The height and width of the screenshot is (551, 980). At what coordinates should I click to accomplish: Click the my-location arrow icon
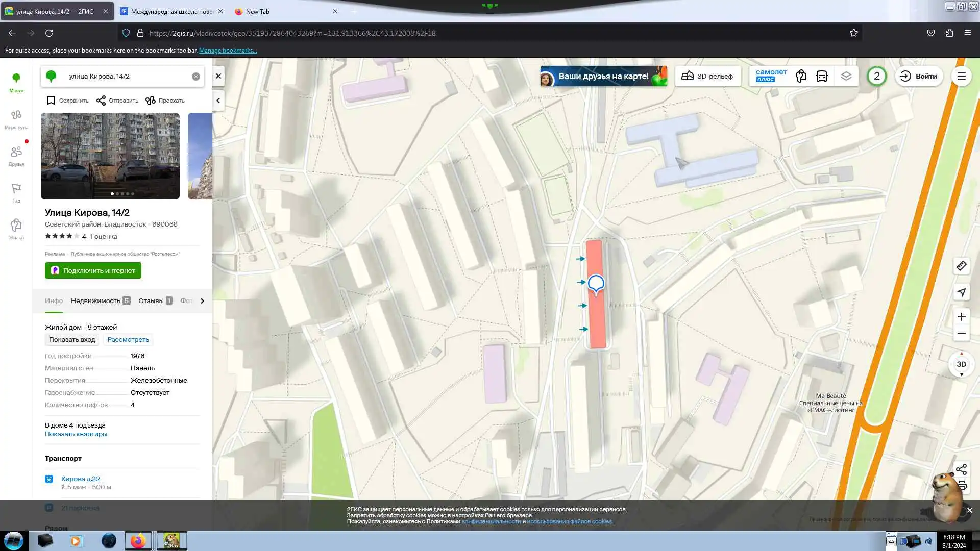[961, 292]
